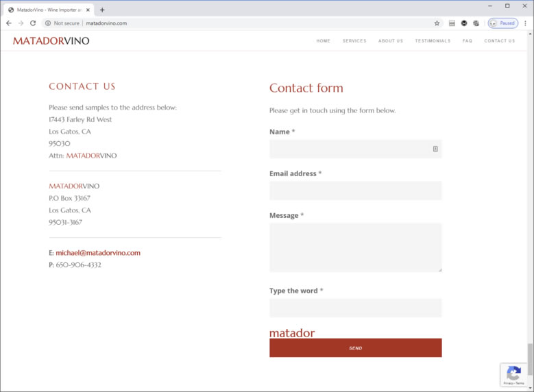This screenshot has height=392, width=534.
Task: Open a new tab with the plus button
Action: tap(102, 10)
